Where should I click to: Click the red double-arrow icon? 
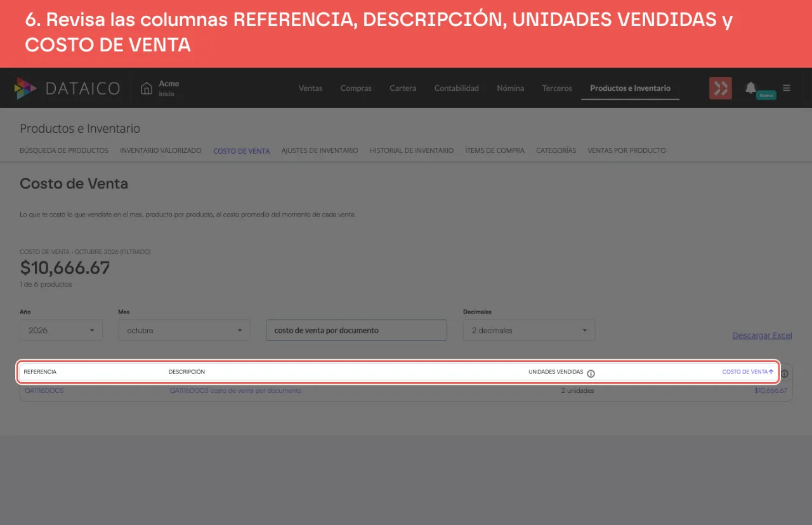(x=721, y=88)
